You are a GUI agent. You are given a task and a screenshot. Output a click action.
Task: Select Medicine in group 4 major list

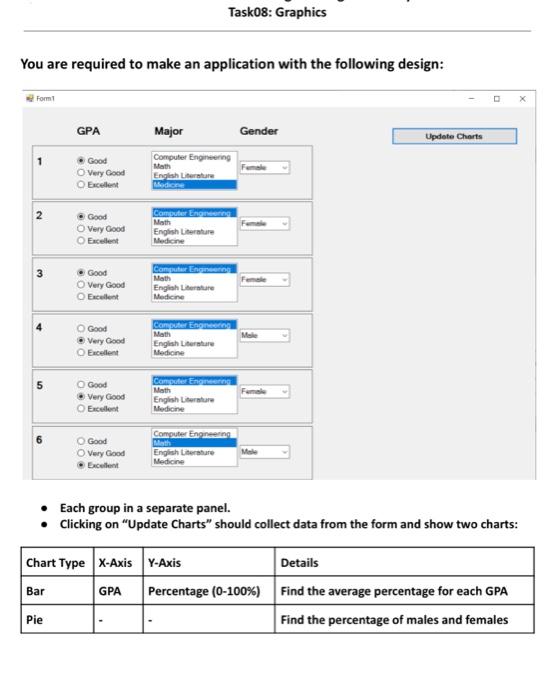(x=194, y=353)
